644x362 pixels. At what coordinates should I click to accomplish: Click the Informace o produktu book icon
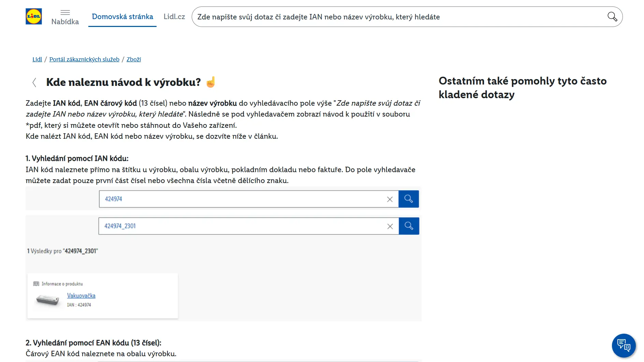click(x=36, y=284)
